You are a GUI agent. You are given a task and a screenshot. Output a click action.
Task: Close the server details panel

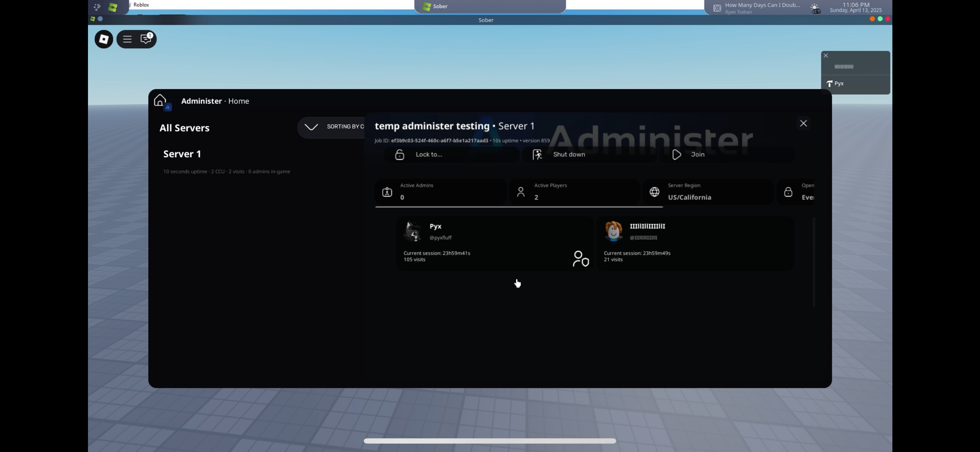[x=803, y=123]
